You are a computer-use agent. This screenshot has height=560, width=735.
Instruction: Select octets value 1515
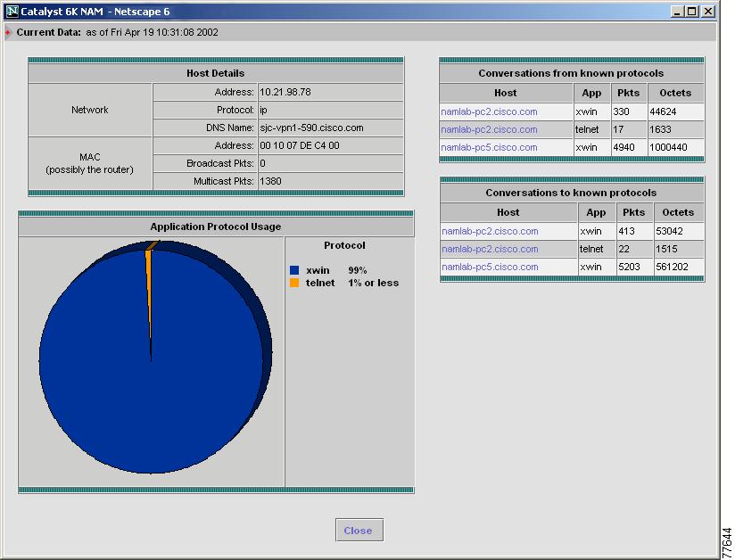(x=666, y=249)
